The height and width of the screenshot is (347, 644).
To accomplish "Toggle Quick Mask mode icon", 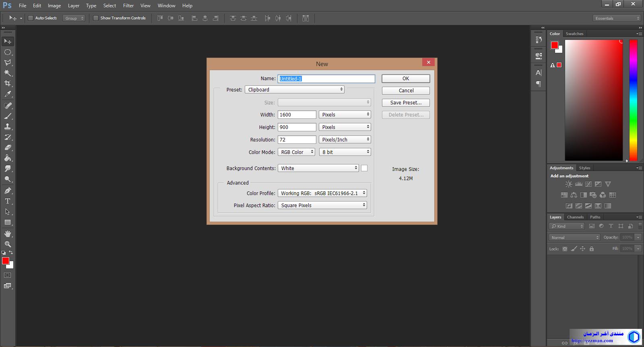I will pyautogui.click(x=8, y=275).
